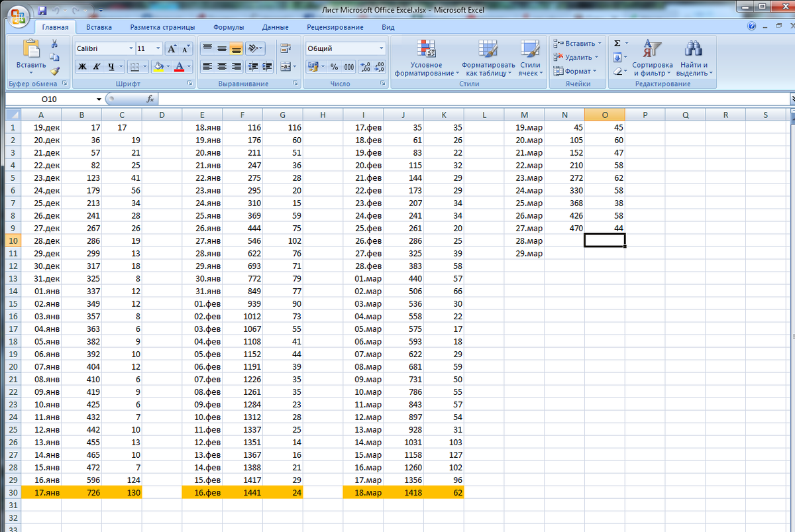The image size is (795, 532).
Task: Toggle underline (Ч) formatting
Action: [x=111, y=66]
